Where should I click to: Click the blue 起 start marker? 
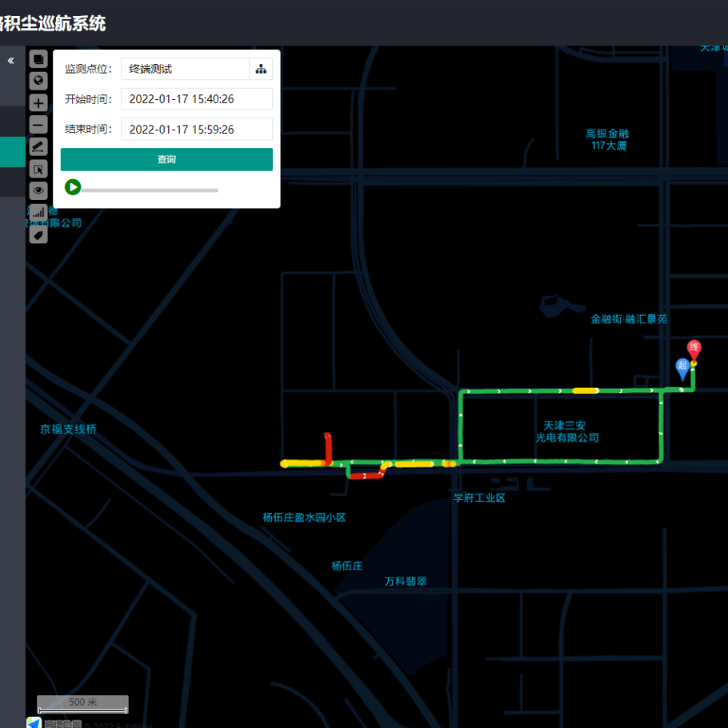pos(682,369)
